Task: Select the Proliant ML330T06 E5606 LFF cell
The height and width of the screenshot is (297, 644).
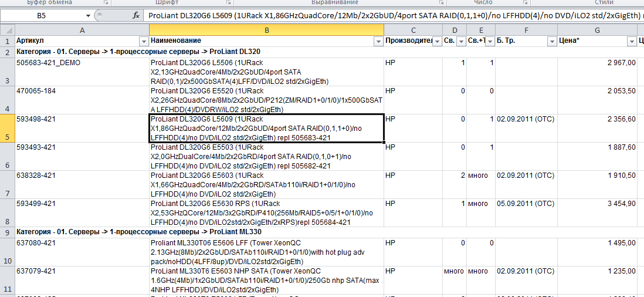Action: pyautogui.click(x=266, y=252)
